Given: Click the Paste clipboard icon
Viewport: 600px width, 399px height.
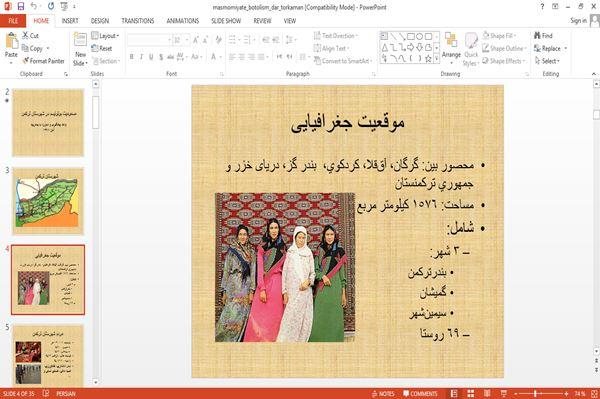Looking at the screenshot, I should 11,41.
